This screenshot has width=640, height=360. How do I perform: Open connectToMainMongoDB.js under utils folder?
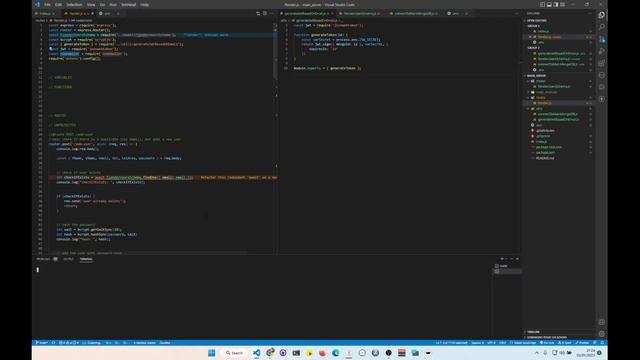[558, 114]
